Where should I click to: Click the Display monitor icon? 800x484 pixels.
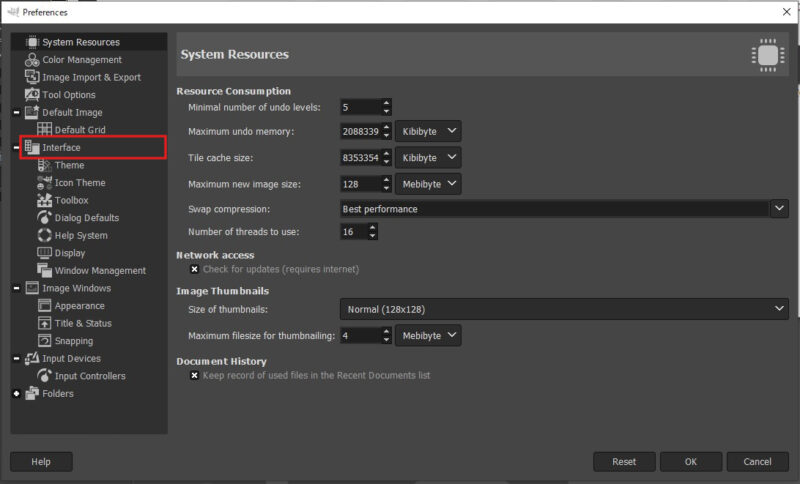[x=44, y=253]
